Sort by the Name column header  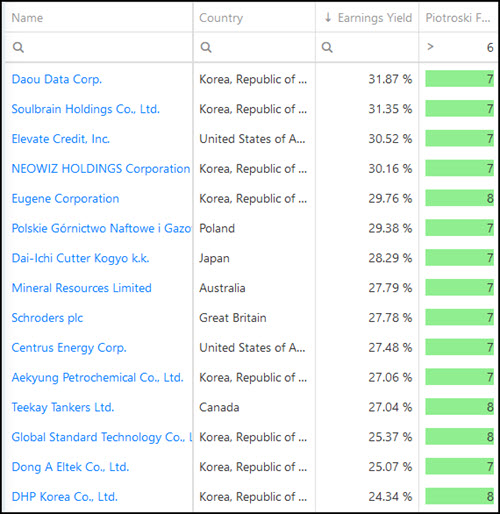[27, 18]
